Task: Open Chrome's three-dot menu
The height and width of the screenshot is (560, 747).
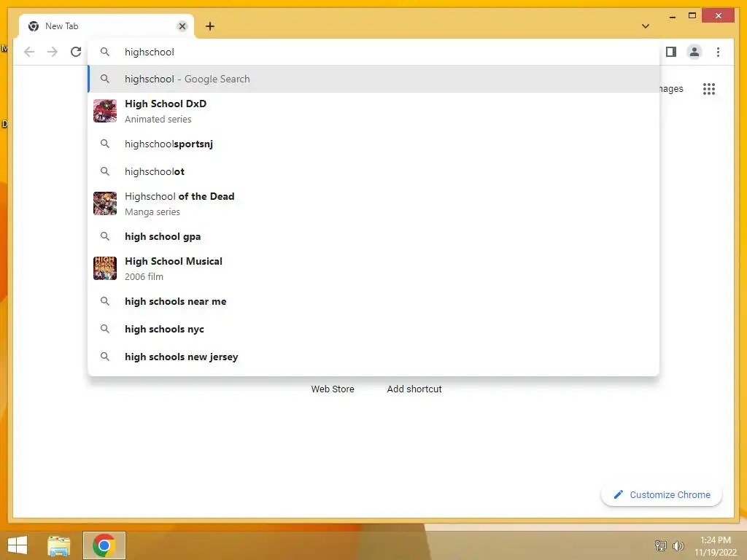Action: click(x=718, y=52)
